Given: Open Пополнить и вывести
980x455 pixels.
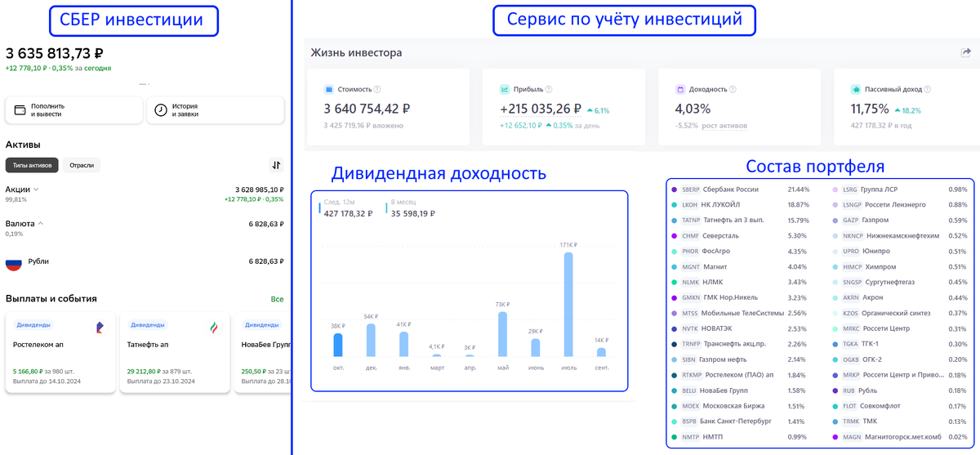Looking at the screenshot, I should (74, 110).
